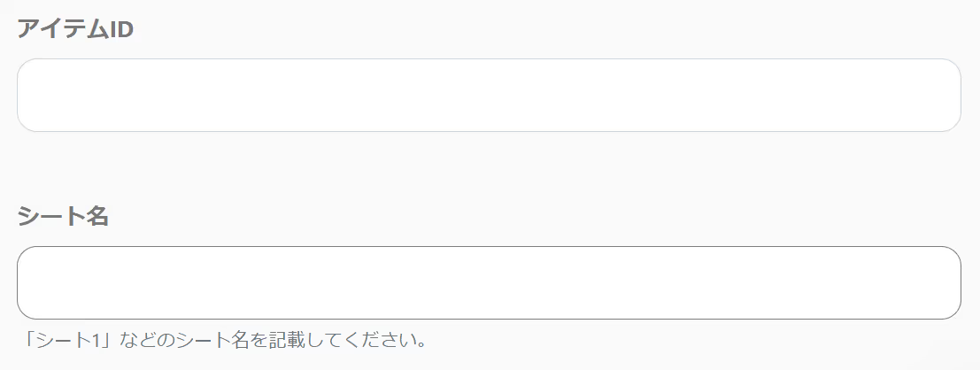The image size is (980, 370).
Task: Select the アイテムID label text
Action: click(75, 28)
